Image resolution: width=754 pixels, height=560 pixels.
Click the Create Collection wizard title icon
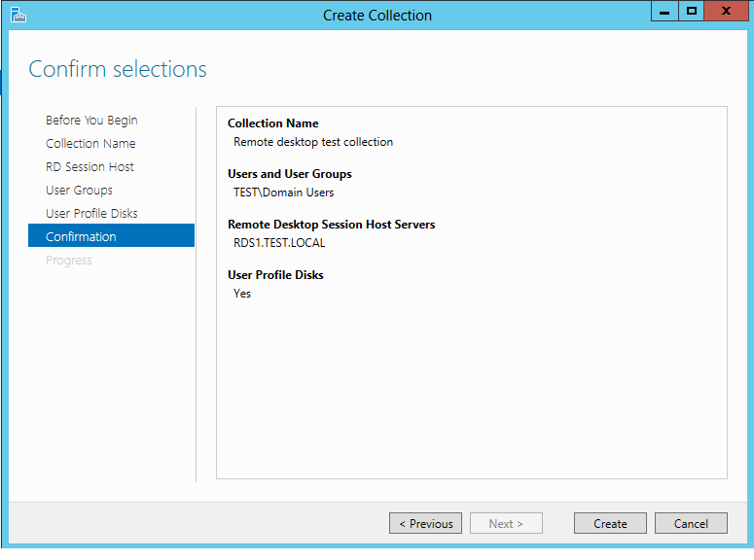(18, 15)
